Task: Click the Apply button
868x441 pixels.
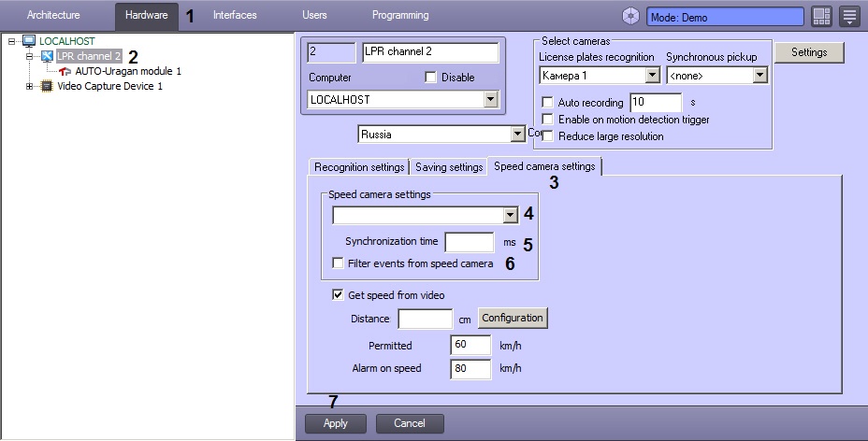Action: 336,423
